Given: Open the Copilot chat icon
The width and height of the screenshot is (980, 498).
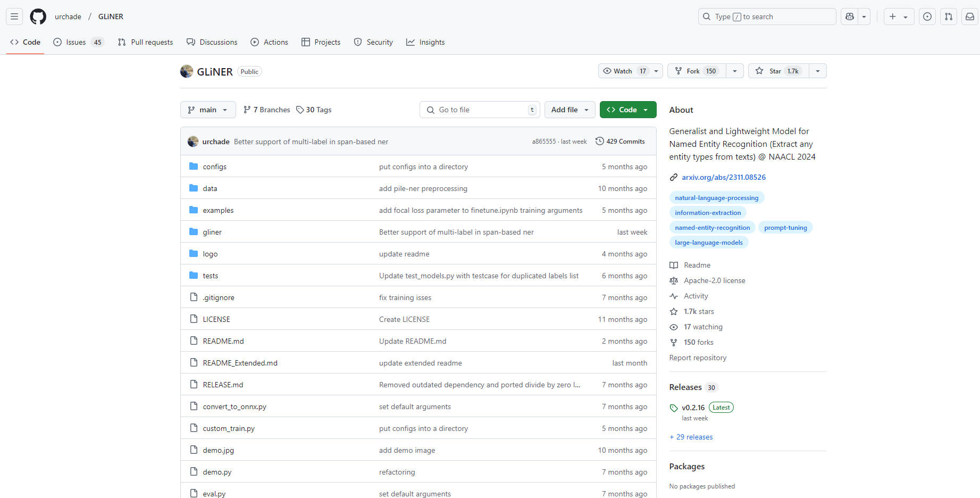Looking at the screenshot, I should [x=850, y=16].
